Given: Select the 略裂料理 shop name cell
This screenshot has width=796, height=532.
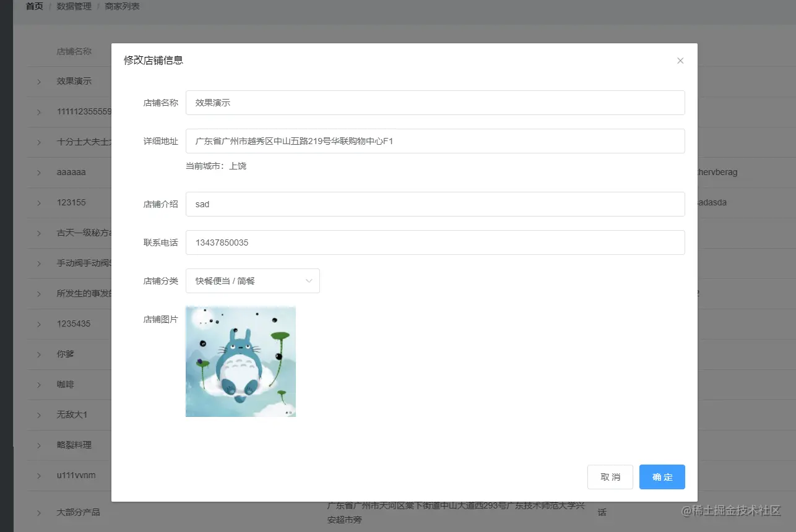Looking at the screenshot, I should (74, 445).
